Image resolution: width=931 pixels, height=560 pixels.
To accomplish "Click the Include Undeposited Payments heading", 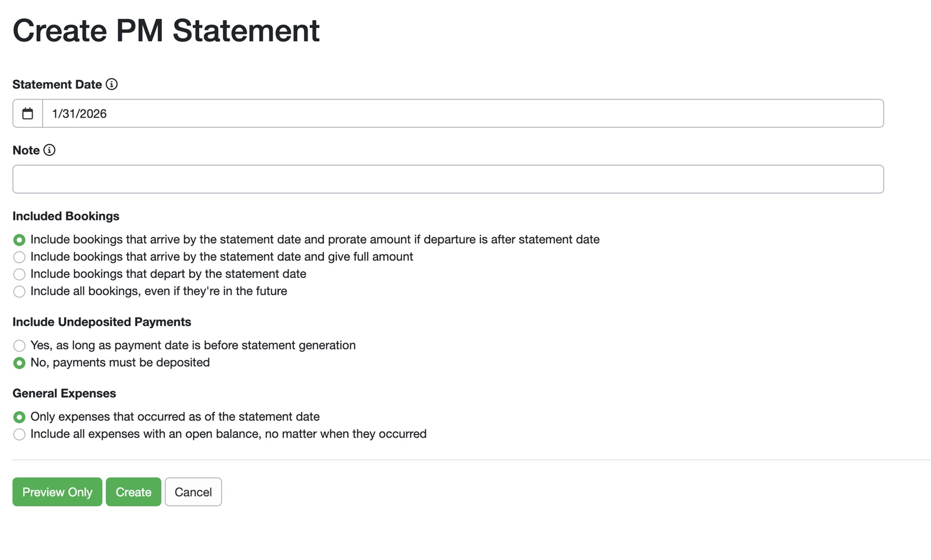I will (x=102, y=322).
